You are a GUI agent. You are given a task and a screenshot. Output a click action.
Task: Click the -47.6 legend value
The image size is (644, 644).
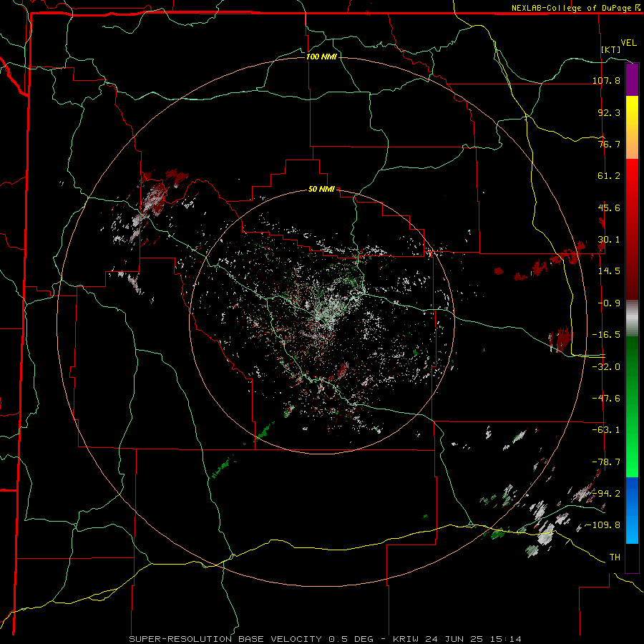point(606,399)
